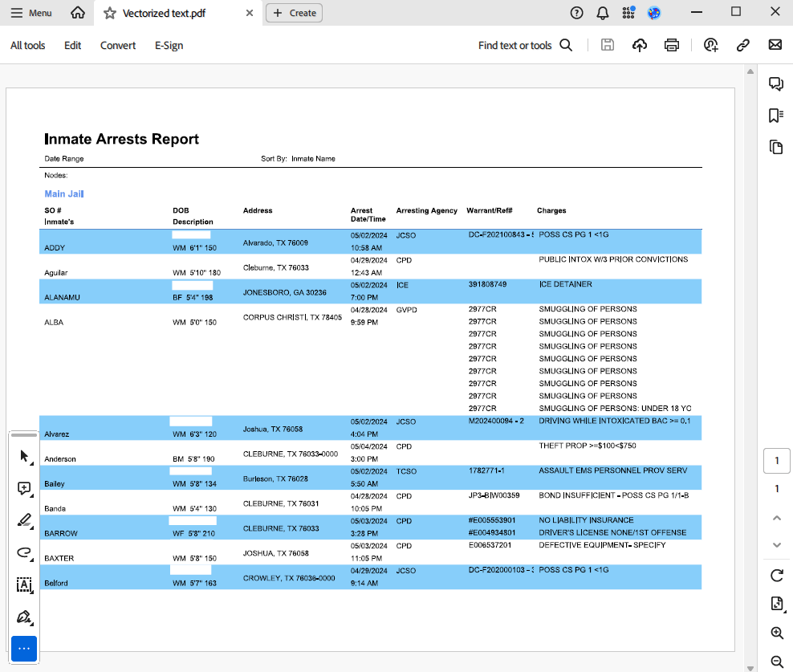Select the highlighter pen tool
Screen dimensions: 793x672
click(23, 520)
